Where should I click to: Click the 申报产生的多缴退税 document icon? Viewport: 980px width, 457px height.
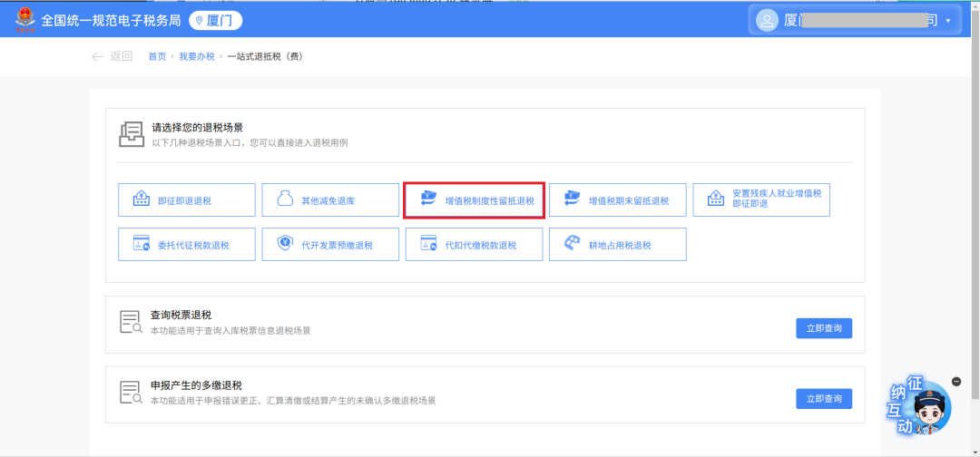(x=132, y=392)
